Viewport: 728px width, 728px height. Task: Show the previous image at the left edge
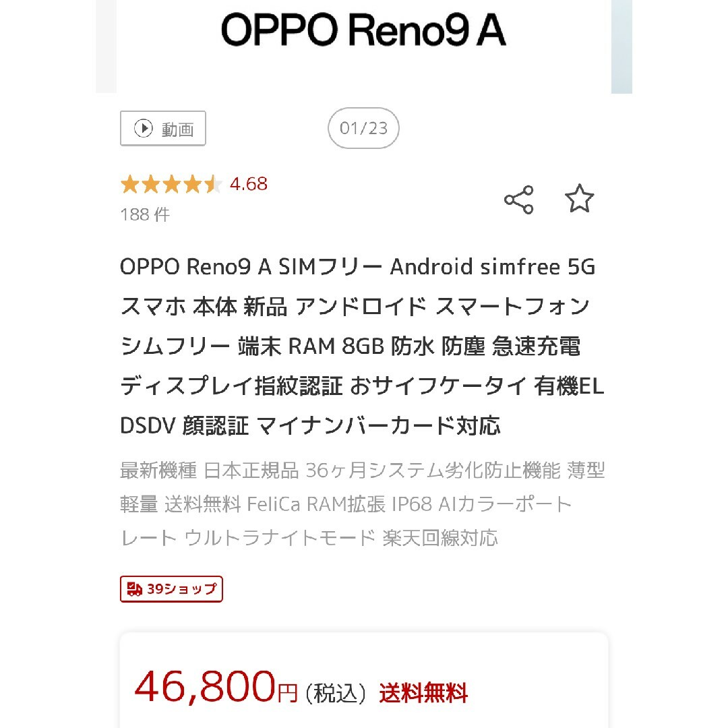coord(106,47)
